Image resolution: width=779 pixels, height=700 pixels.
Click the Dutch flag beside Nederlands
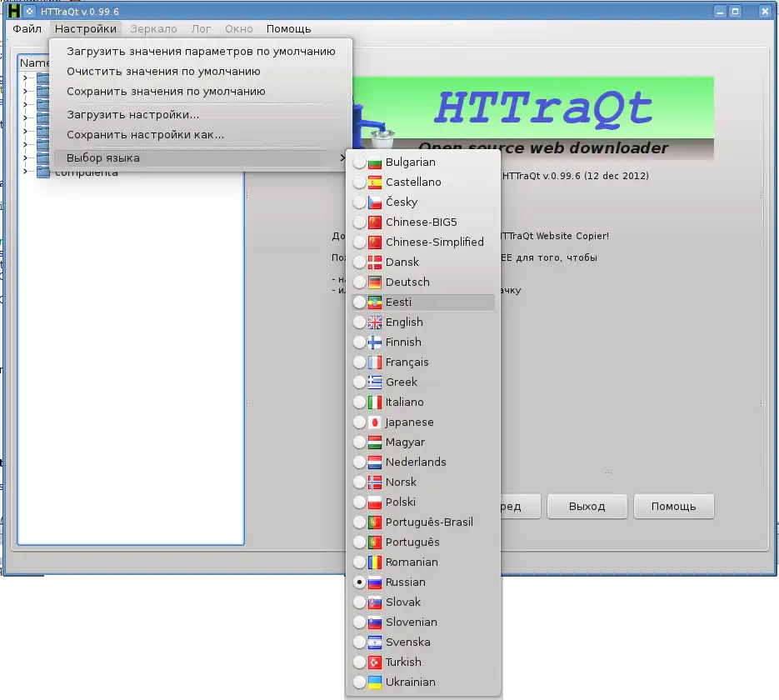click(x=375, y=462)
